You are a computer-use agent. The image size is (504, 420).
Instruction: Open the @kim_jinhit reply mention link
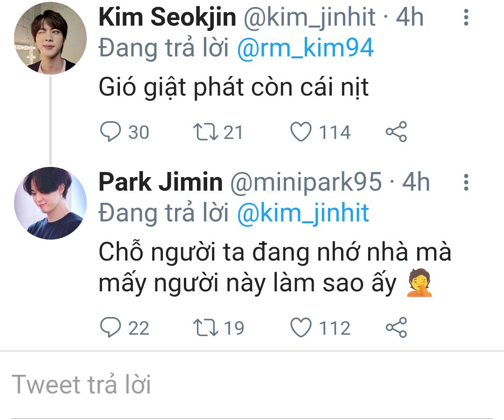pyautogui.click(x=303, y=213)
